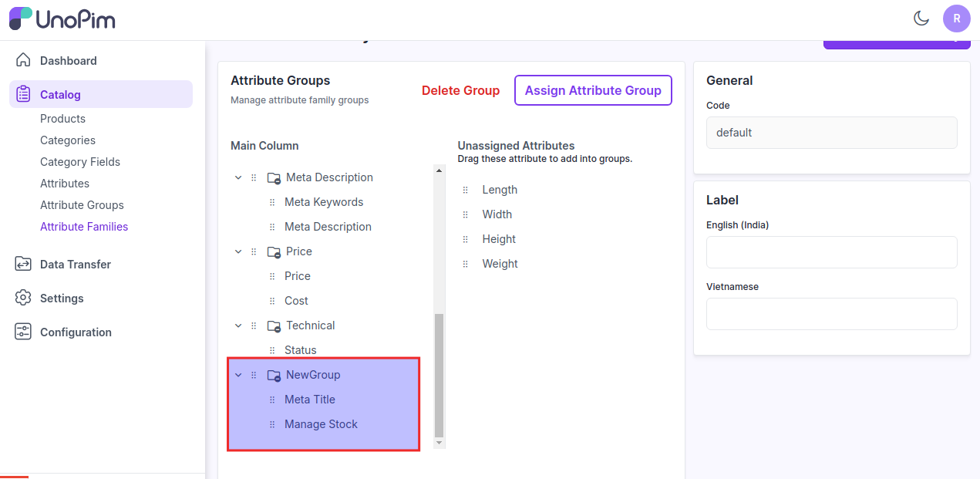The width and height of the screenshot is (980, 479).
Task: Click the Delete Group button
Action: (x=460, y=90)
